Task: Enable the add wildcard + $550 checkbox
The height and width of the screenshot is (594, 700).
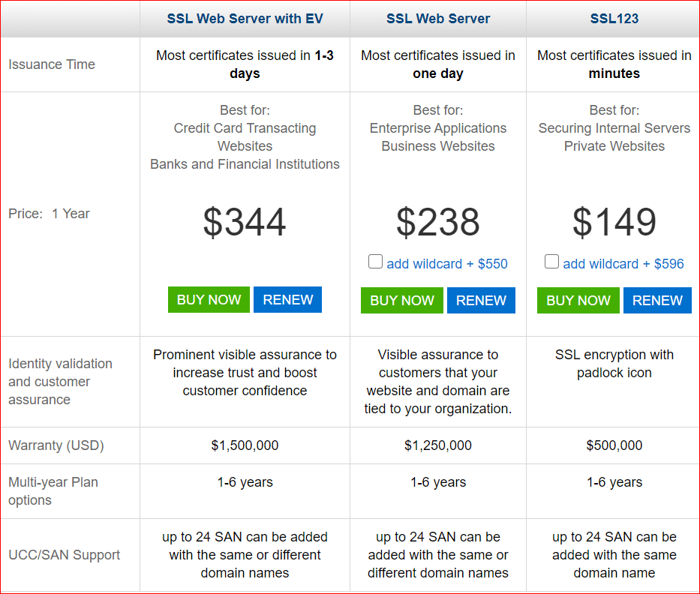Action: click(375, 261)
